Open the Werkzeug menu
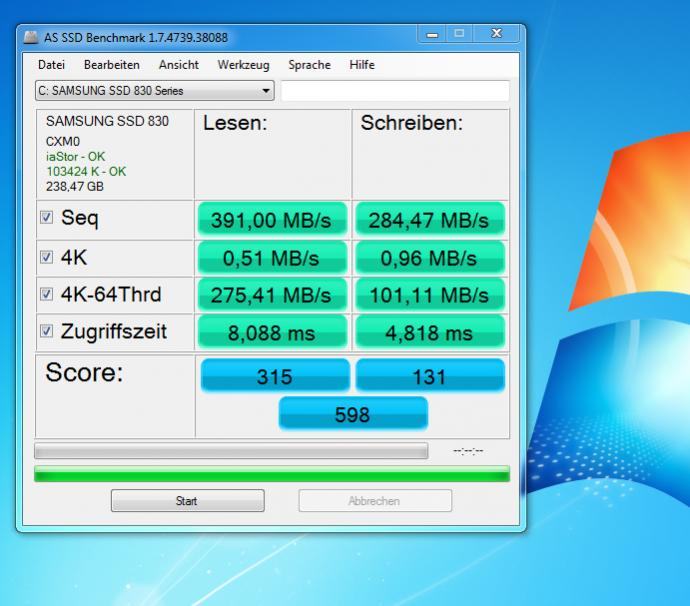The image size is (690, 606). pos(243,65)
